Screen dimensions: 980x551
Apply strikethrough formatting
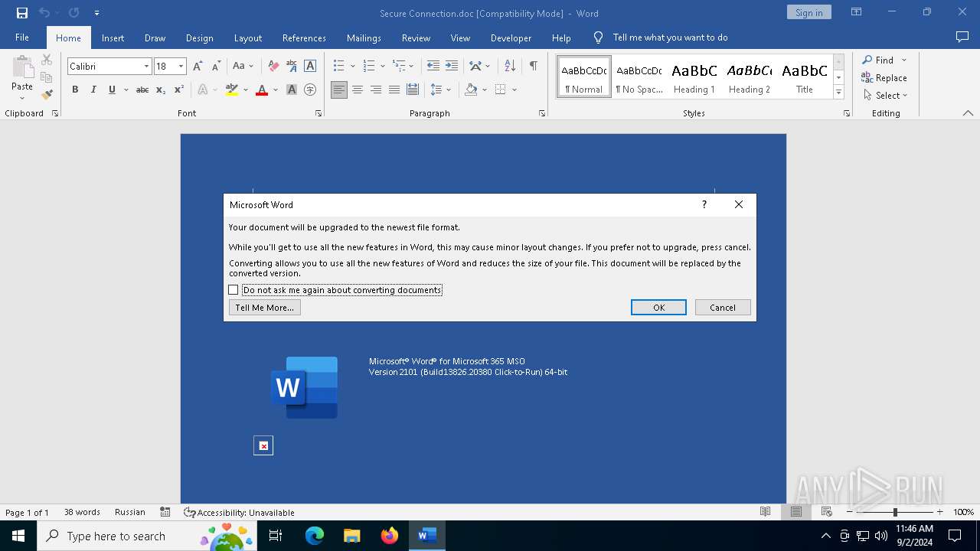[142, 90]
